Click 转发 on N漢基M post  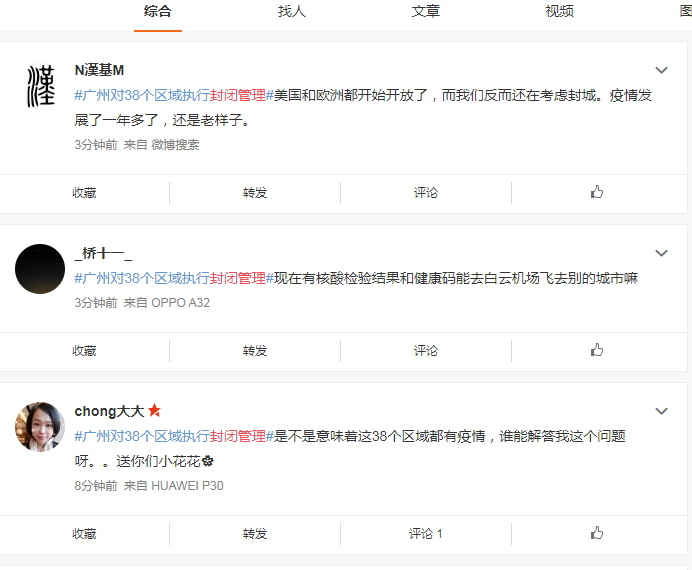click(x=255, y=193)
